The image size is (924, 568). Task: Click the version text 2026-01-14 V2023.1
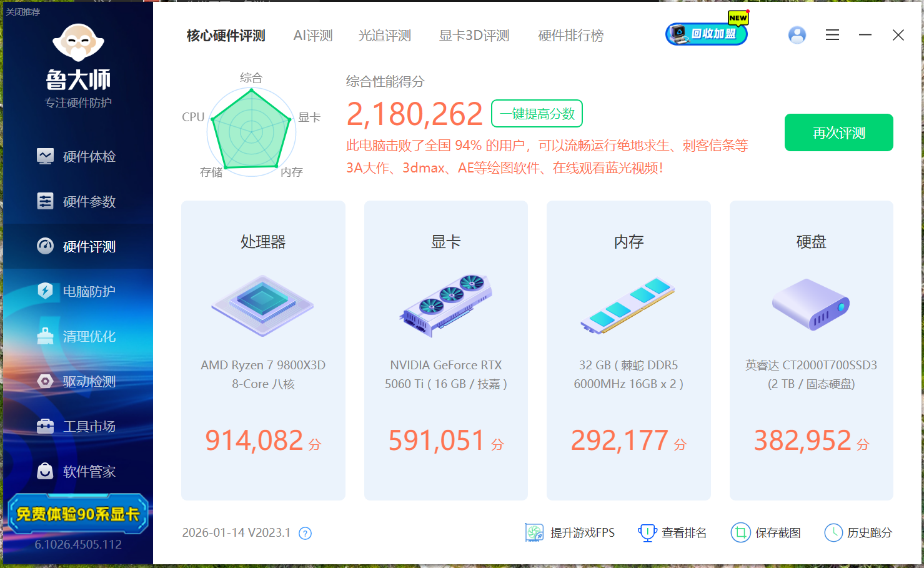[x=236, y=533]
